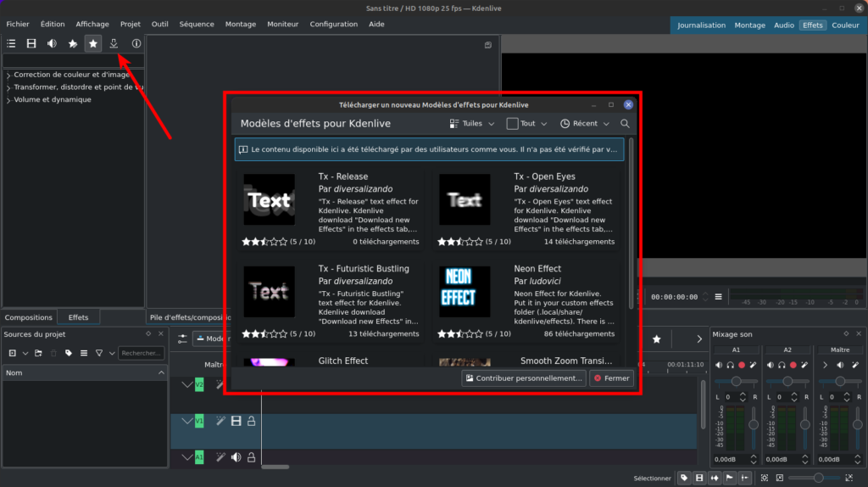
Task: Click the record button on A1 mixer channel
Action: pyautogui.click(x=742, y=365)
